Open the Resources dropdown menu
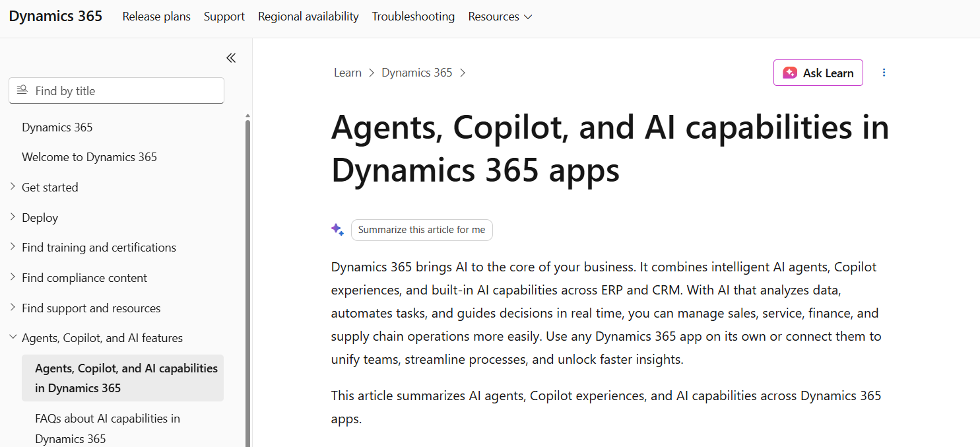The height and width of the screenshot is (447, 980). [500, 17]
